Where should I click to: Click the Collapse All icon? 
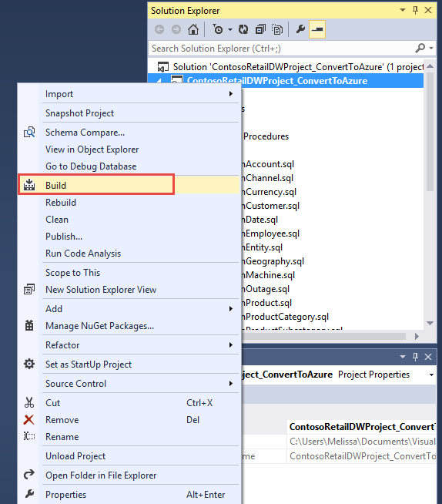point(260,29)
